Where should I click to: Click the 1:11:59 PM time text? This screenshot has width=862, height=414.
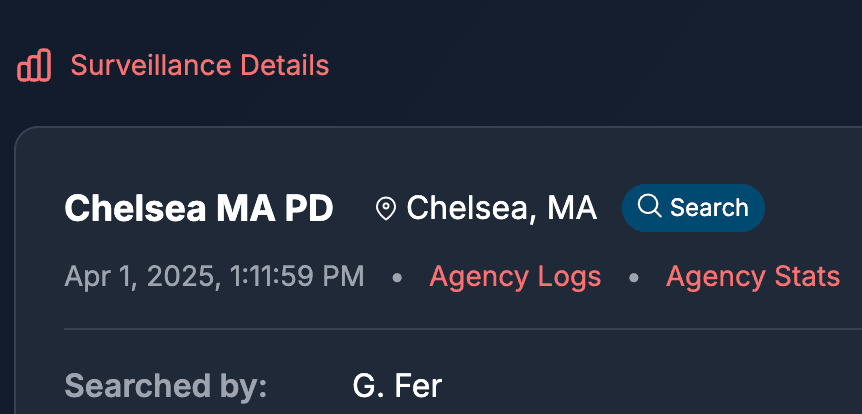click(296, 276)
